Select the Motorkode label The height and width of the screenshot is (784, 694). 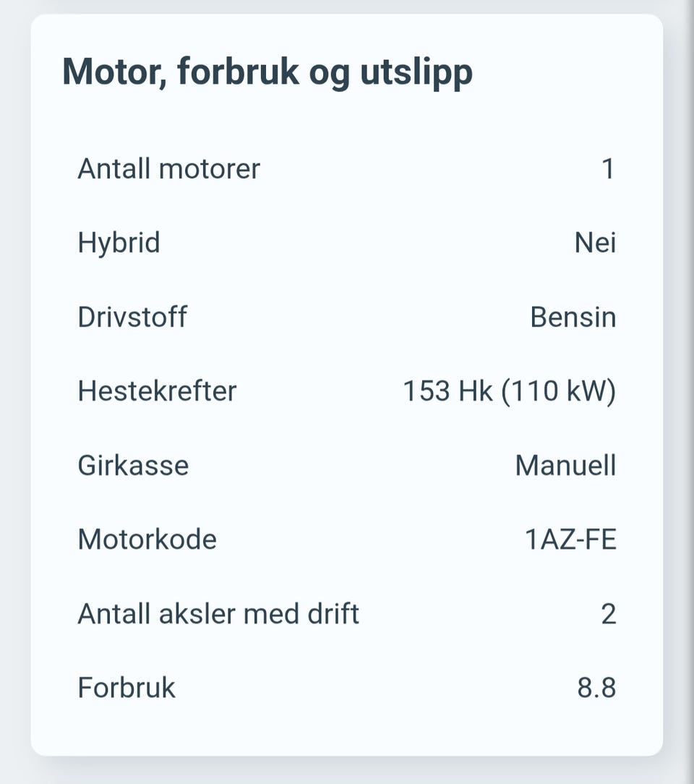click(147, 540)
